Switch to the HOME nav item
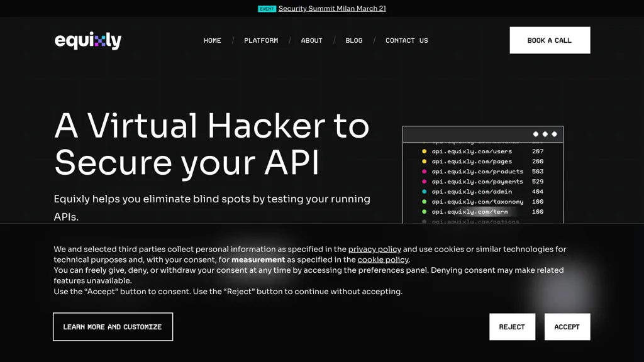The height and width of the screenshot is (362, 644). click(213, 40)
